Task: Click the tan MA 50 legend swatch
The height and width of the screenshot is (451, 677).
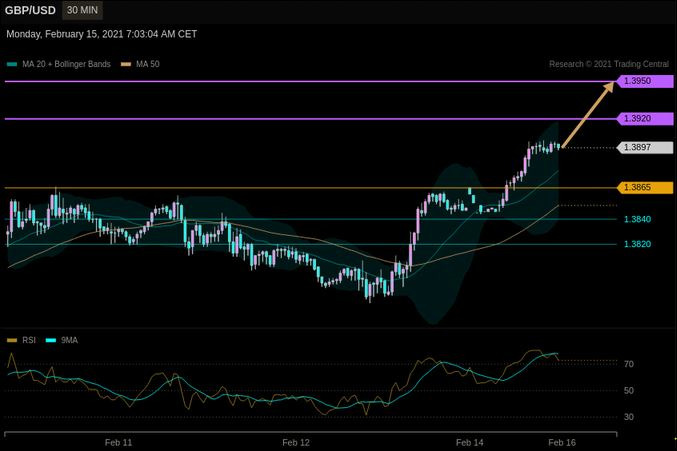Action: click(126, 64)
